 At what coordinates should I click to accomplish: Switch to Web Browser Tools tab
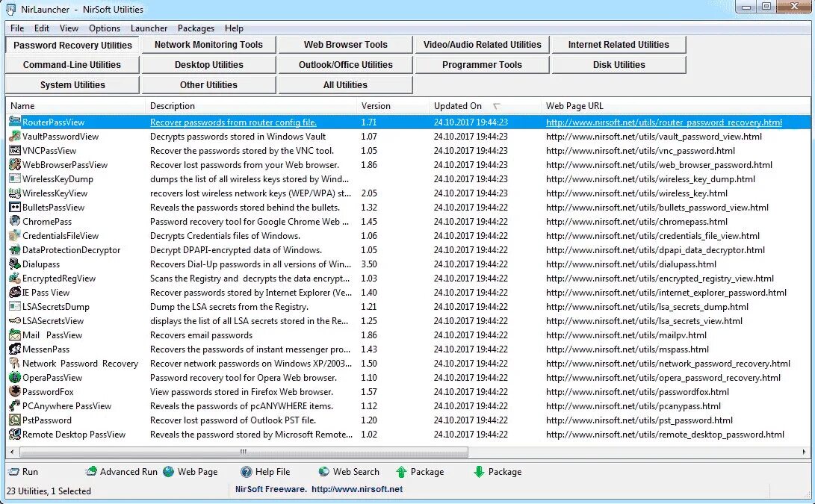[346, 45]
